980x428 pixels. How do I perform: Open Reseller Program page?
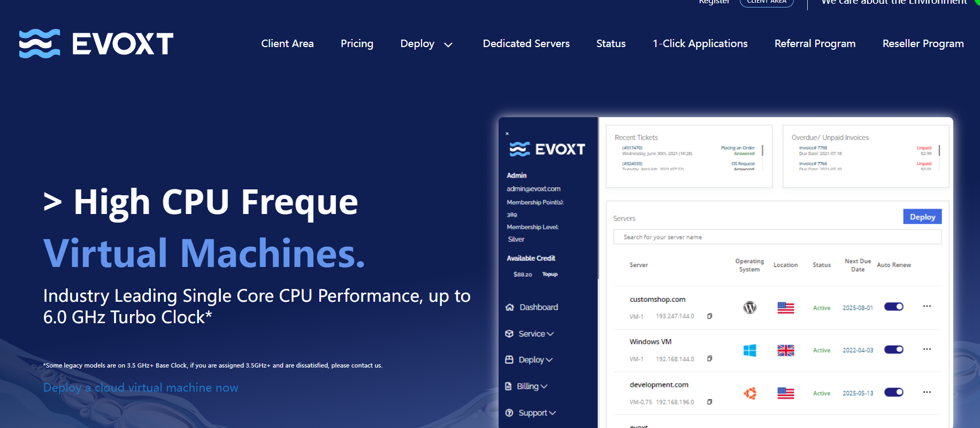point(923,44)
